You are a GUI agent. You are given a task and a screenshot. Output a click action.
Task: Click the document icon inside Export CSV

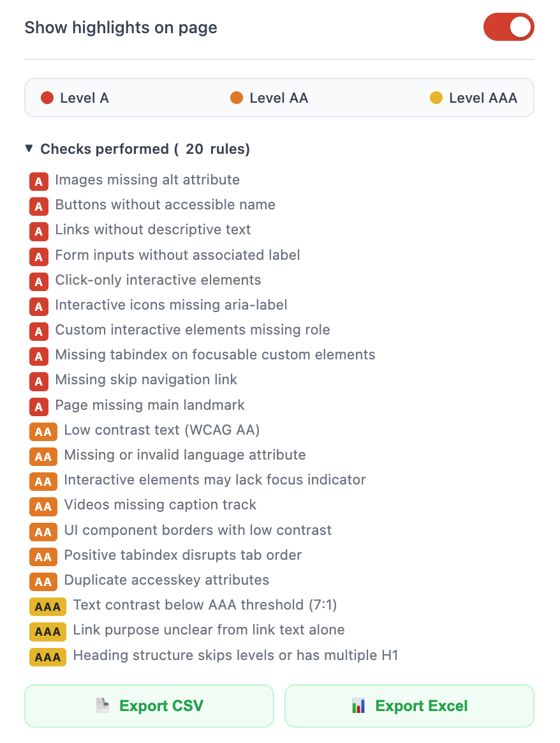click(102, 705)
